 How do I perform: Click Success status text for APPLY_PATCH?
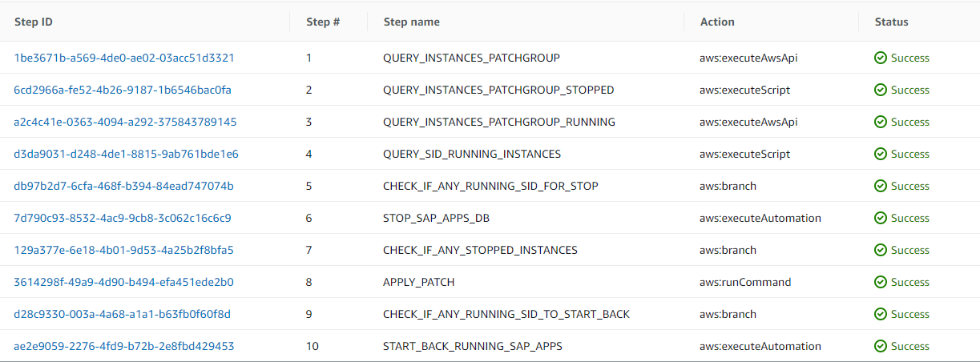(910, 282)
